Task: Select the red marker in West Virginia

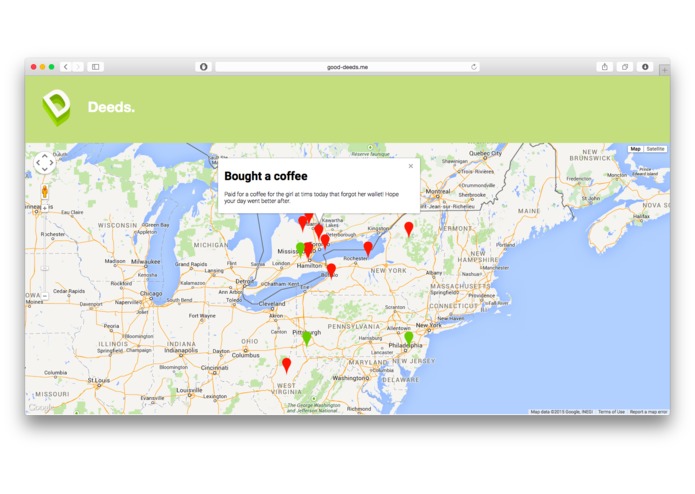Action: coord(287,365)
